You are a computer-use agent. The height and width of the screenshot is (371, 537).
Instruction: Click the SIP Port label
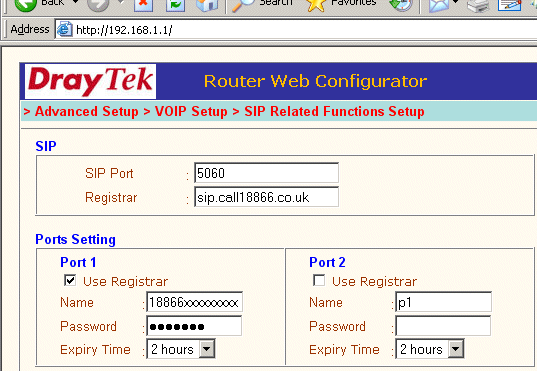click(x=109, y=173)
